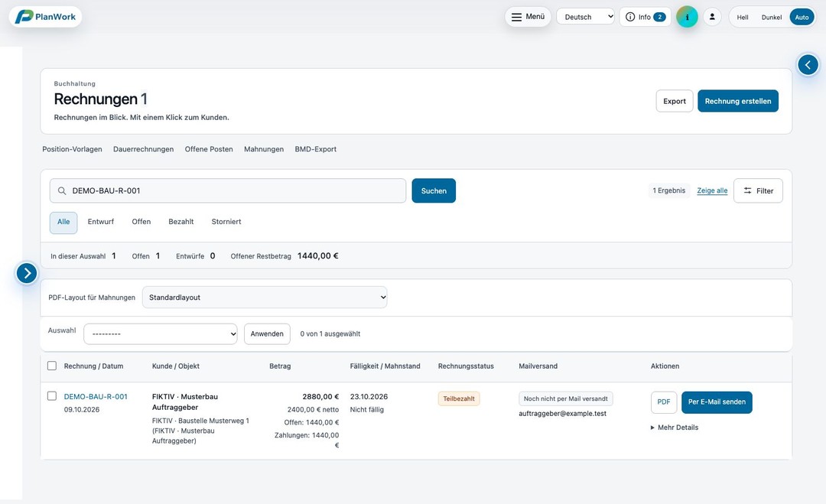The image size is (826, 504).
Task: Open the hamburger Menü
Action: [528, 17]
